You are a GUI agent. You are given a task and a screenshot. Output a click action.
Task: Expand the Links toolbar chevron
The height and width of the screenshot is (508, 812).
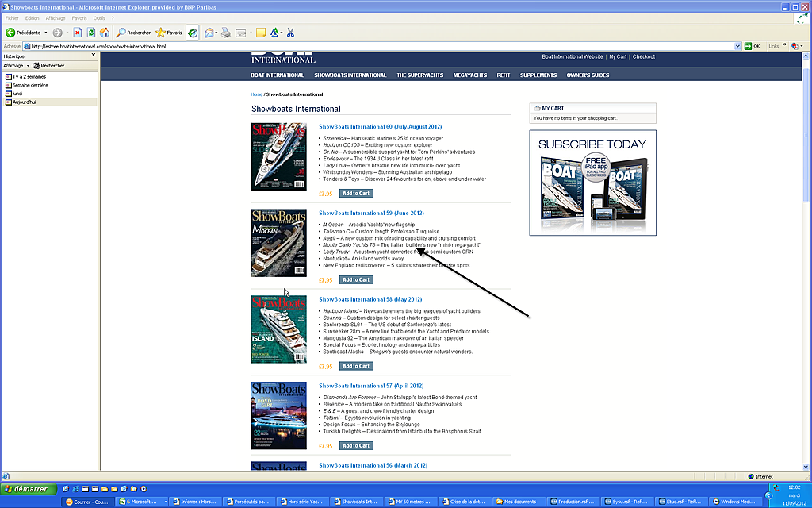784,45
